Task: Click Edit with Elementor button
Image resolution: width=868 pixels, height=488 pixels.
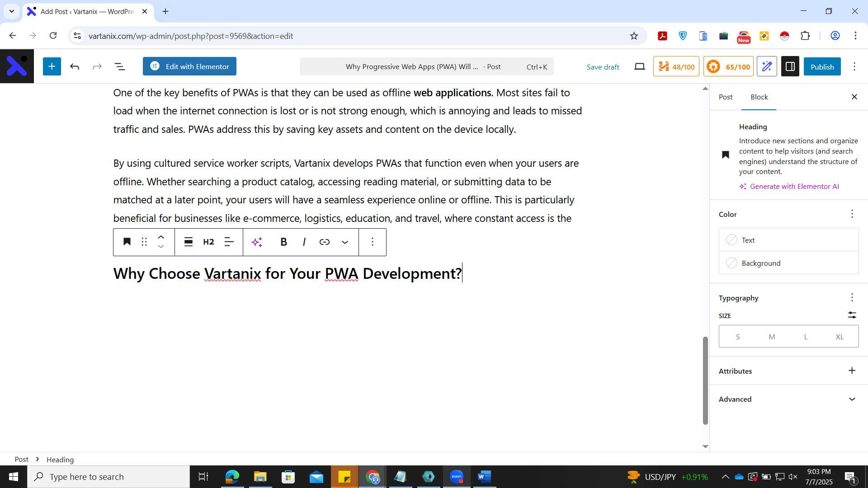Action: pos(189,66)
